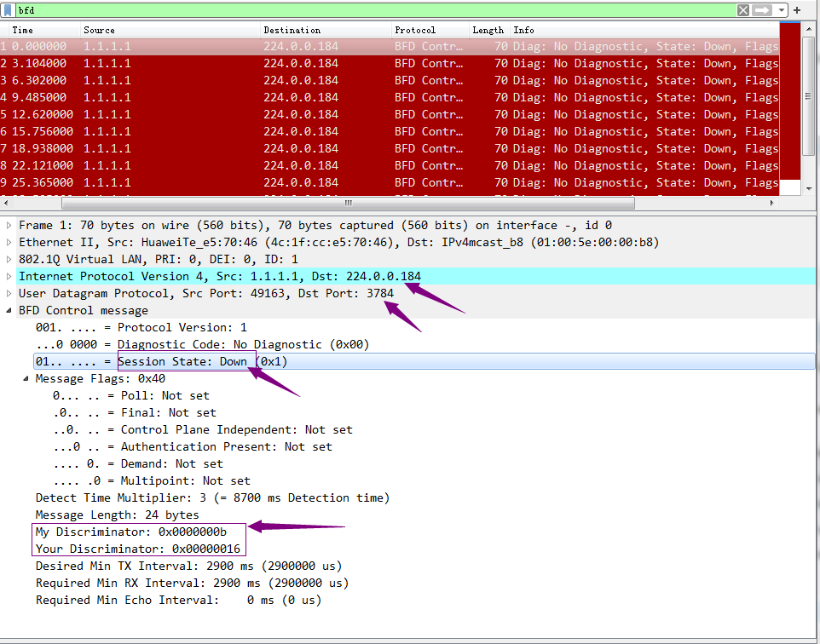Open the recent filter history dropdown

782,10
